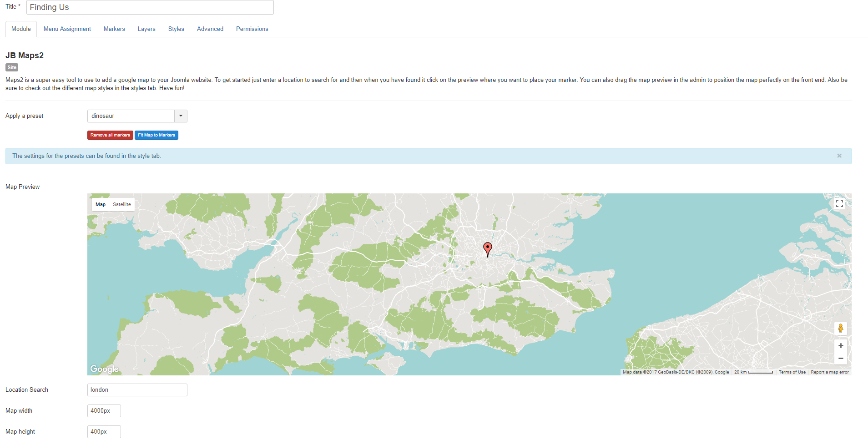Click the Remove all markers button
Screen dimensions: 868x440
[x=110, y=135]
